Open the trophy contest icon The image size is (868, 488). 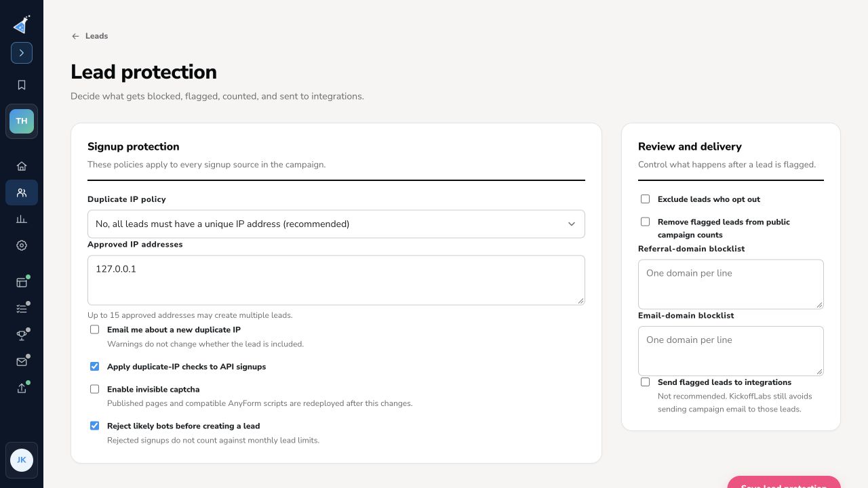point(22,335)
